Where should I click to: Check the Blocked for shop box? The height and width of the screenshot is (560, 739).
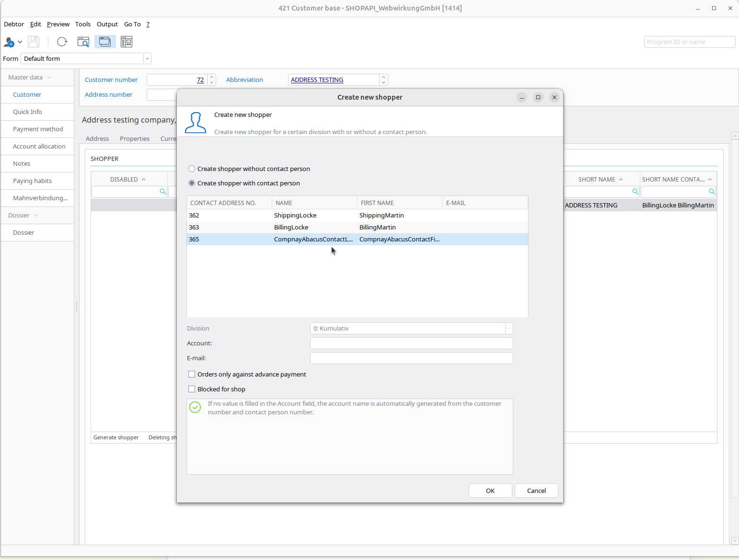click(x=192, y=389)
